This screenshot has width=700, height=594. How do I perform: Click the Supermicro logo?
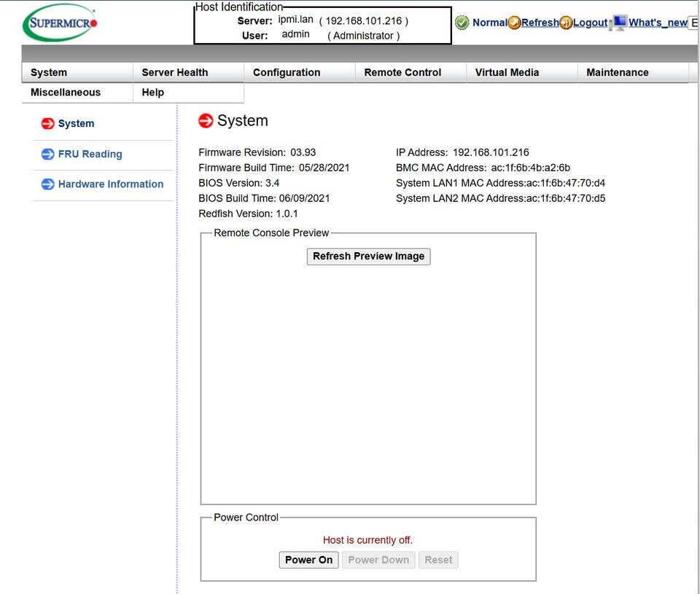[x=60, y=23]
